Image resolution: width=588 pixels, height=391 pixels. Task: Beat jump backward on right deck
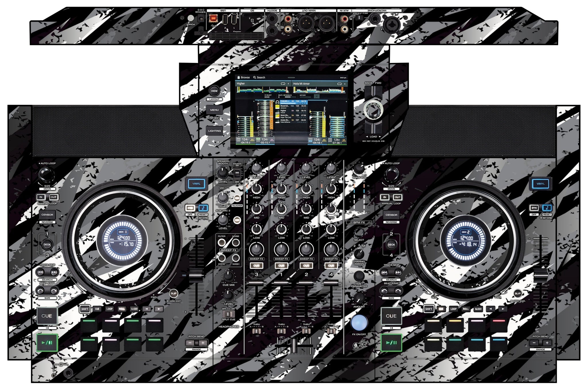(x=384, y=291)
